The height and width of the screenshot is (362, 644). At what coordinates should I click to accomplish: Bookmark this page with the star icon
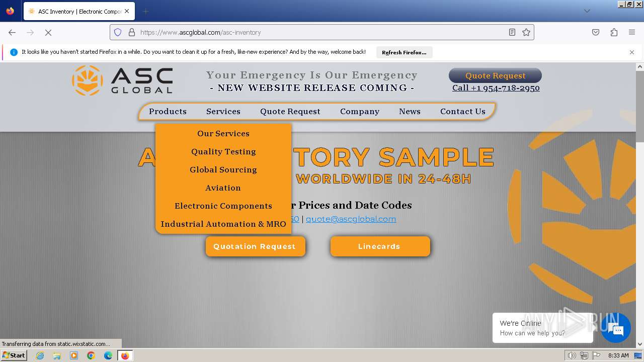point(526,32)
